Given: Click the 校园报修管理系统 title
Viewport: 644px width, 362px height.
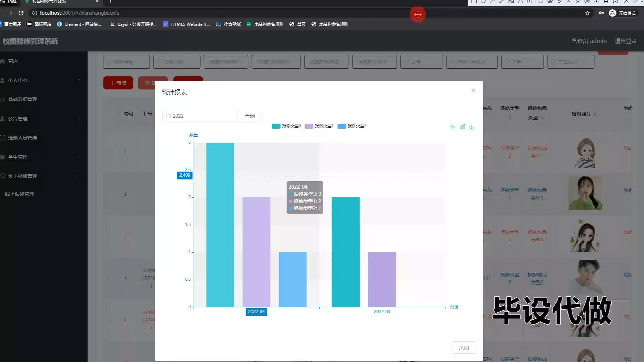Looking at the screenshot, I should (31, 41).
